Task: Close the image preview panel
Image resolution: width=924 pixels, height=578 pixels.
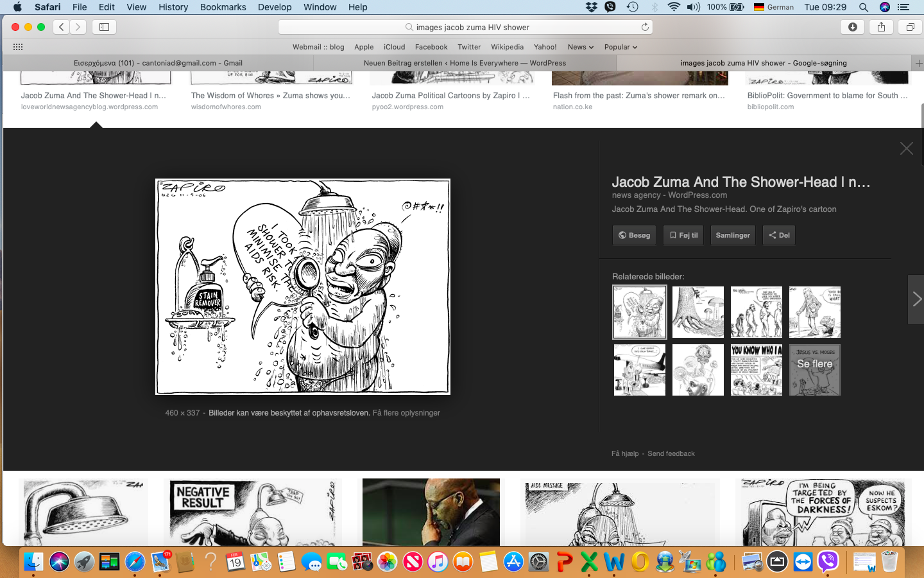Action: (x=906, y=148)
